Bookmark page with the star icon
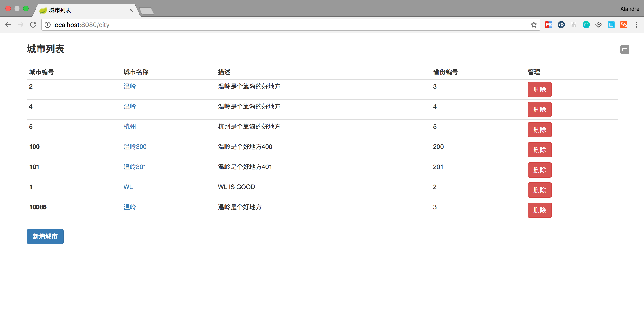 tap(533, 24)
